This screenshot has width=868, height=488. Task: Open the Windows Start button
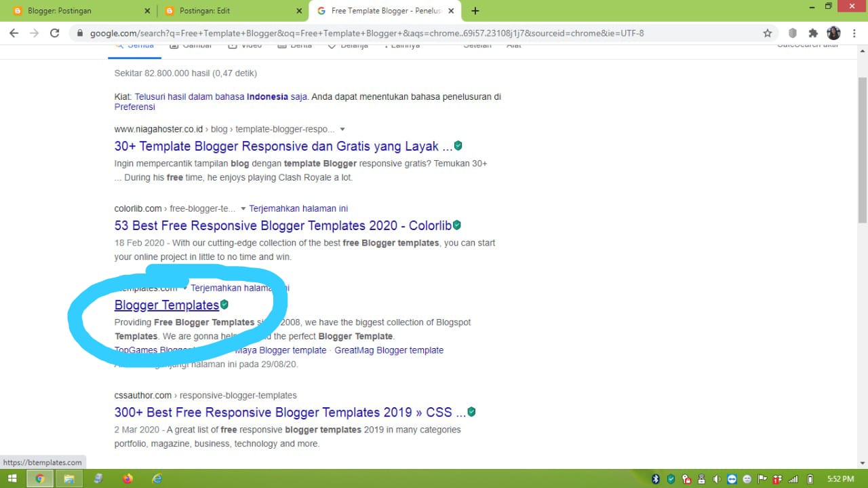point(12,478)
